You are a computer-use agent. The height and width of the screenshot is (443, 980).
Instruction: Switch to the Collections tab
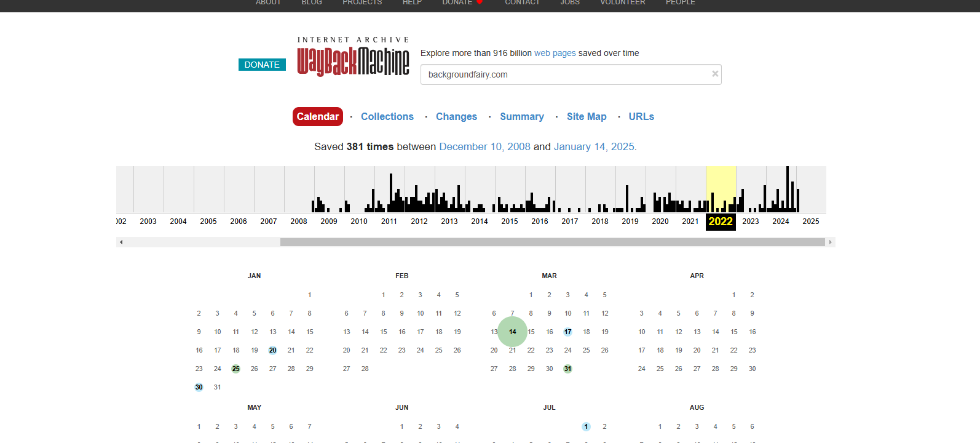387,116
